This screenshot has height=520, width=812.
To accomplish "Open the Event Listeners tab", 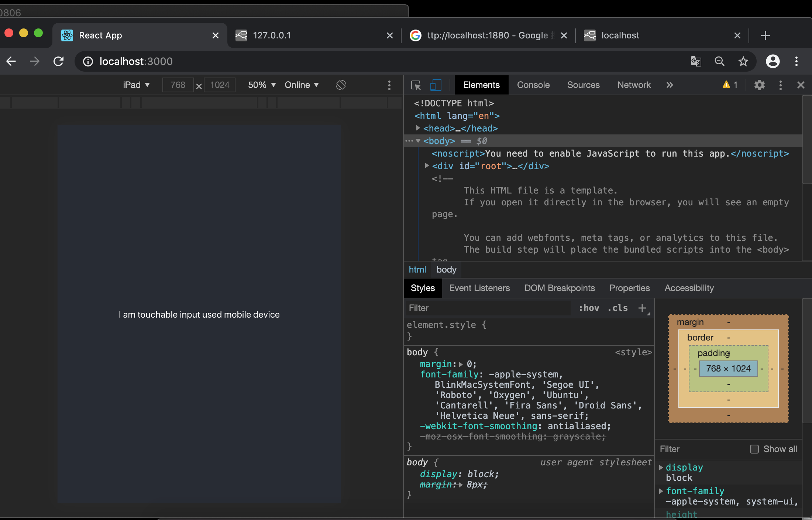I will 479,288.
